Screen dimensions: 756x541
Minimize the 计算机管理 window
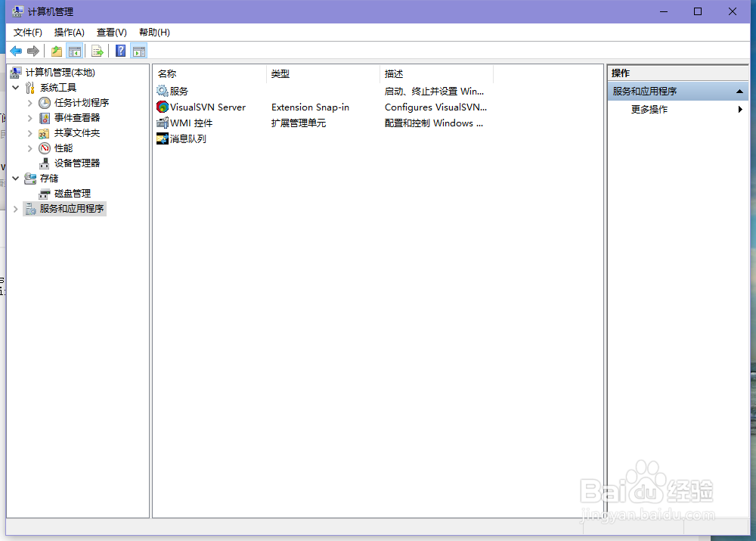tap(664, 11)
